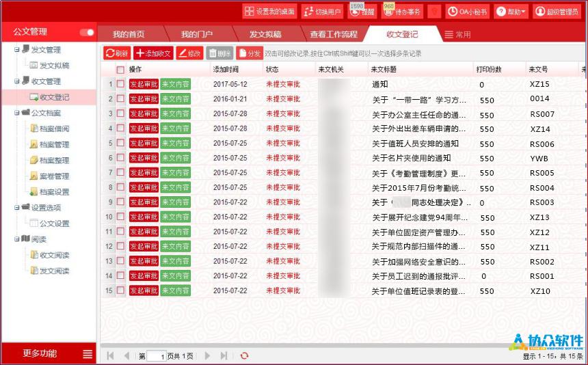588x365 pixels.
Task: Switch to 我的首页 tab
Action: [x=129, y=34]
